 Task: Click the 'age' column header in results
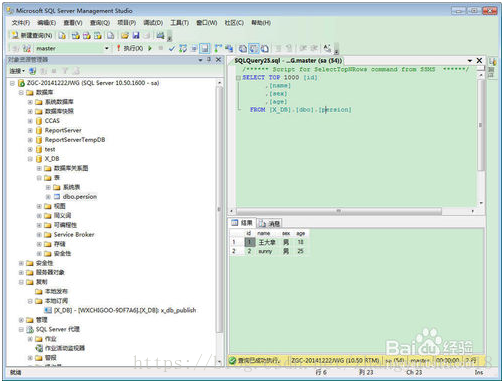coord(301,233)
